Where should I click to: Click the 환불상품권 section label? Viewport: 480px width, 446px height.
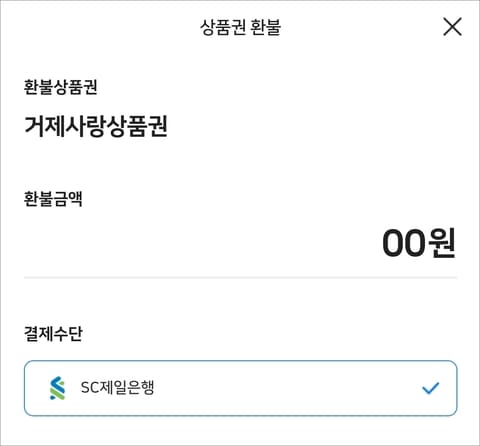tap(60, 87)
